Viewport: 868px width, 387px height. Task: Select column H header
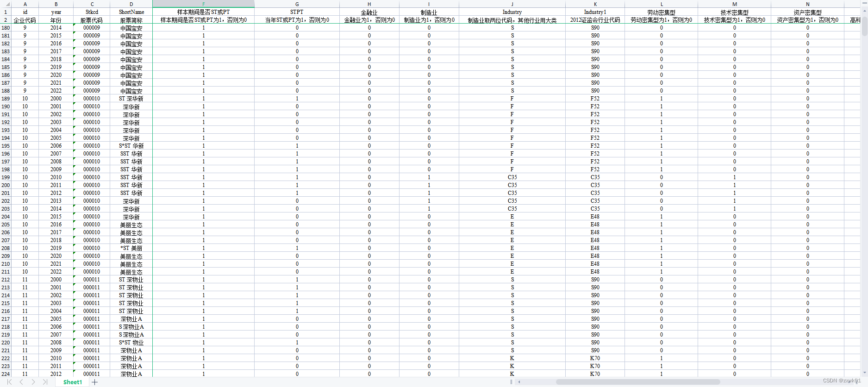pos(369,4)
